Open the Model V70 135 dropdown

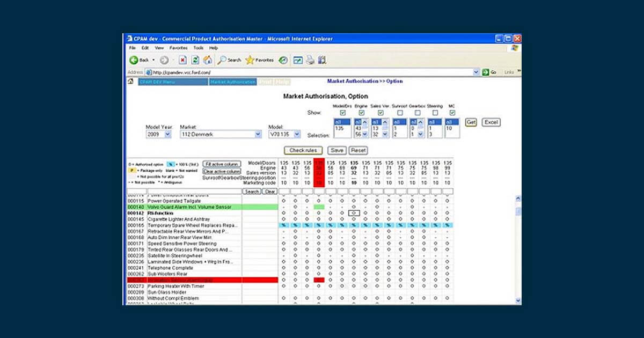(284, 134)
